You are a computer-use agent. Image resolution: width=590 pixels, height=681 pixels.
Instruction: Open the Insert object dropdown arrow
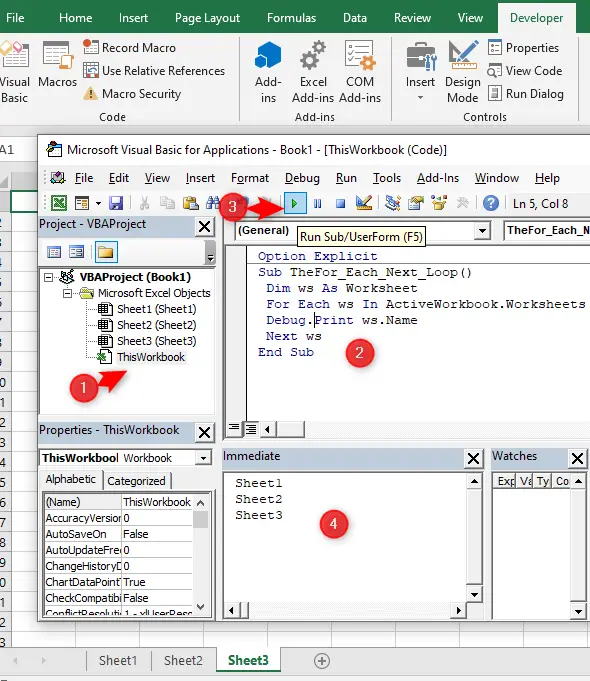[x=98, y=203]
